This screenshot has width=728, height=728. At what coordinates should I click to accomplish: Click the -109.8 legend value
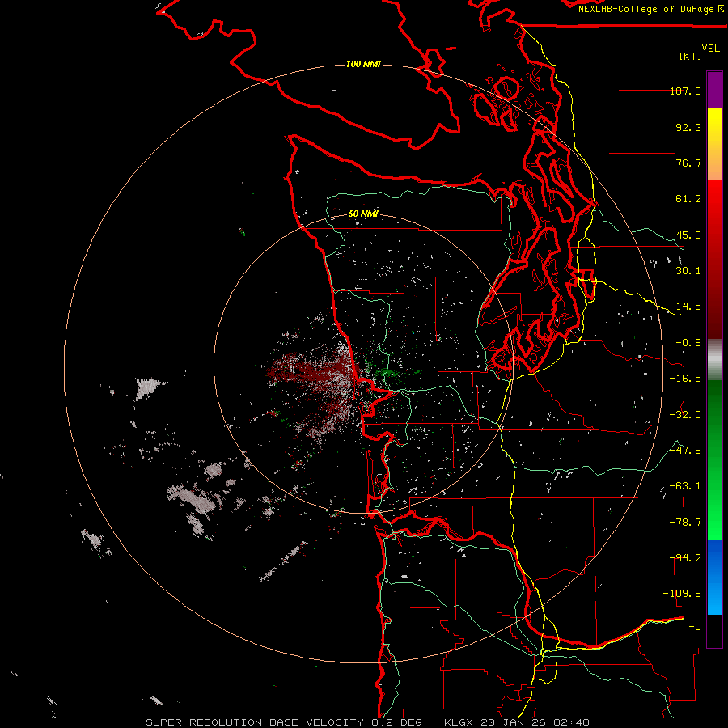tap(682, 594)
